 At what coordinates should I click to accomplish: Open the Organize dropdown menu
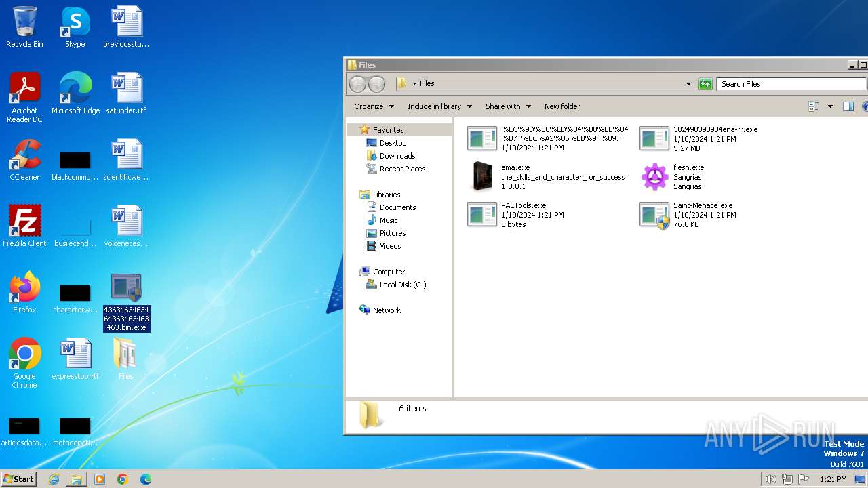pos(374,106)
